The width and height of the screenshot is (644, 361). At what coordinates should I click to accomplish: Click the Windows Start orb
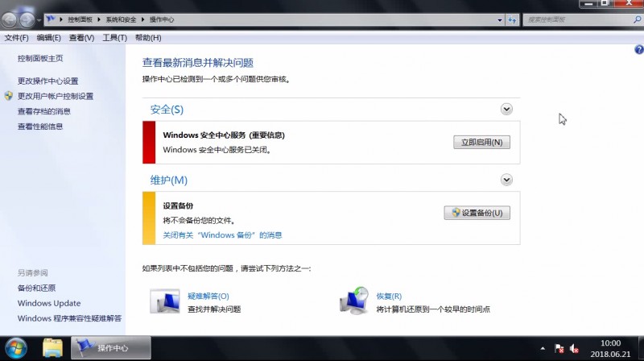[15, 348]
